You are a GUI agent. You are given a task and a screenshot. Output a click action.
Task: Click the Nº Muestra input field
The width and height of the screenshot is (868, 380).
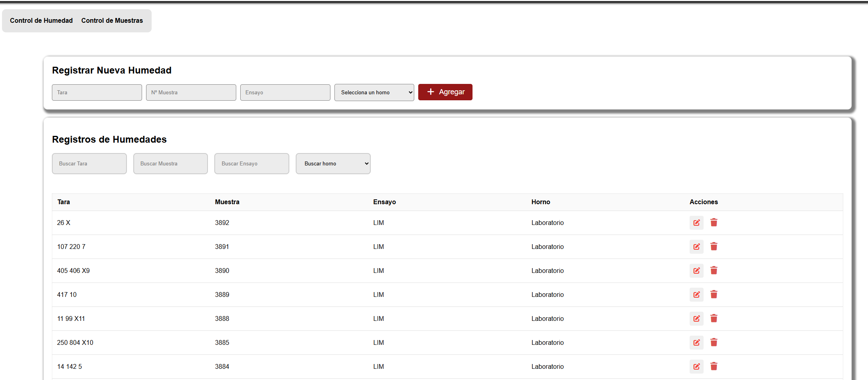[x=191, y=92]
